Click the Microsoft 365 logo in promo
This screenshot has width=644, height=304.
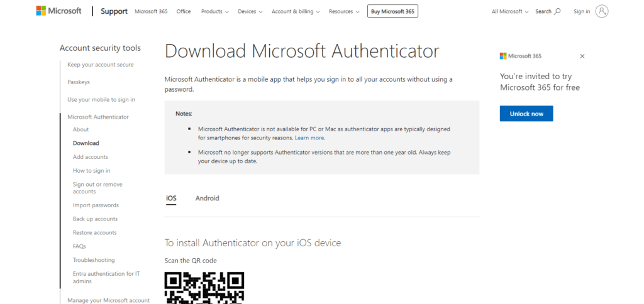[x=520, y=56]
